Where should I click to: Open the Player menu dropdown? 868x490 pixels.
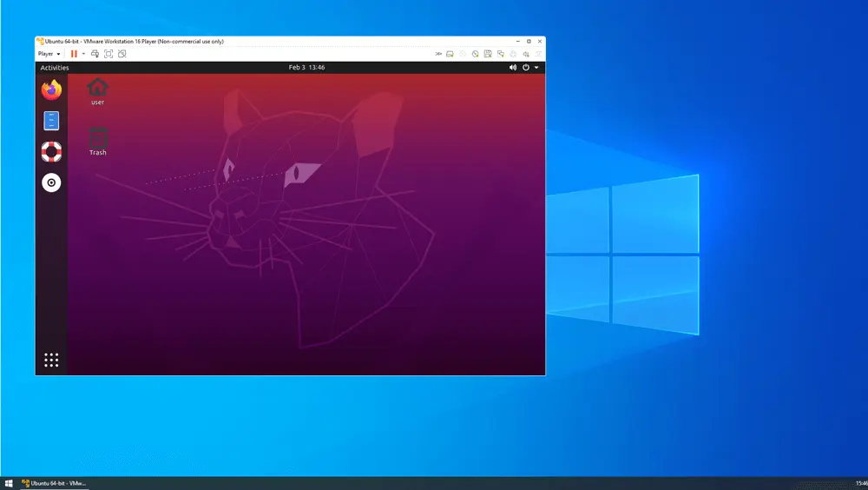coord(49,54)
